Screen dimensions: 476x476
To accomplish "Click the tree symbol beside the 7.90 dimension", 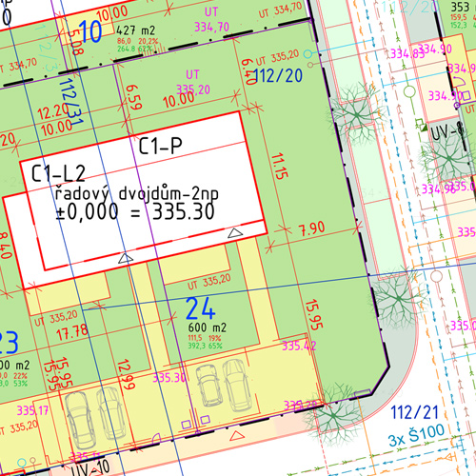I will click(x=398, y=298).
